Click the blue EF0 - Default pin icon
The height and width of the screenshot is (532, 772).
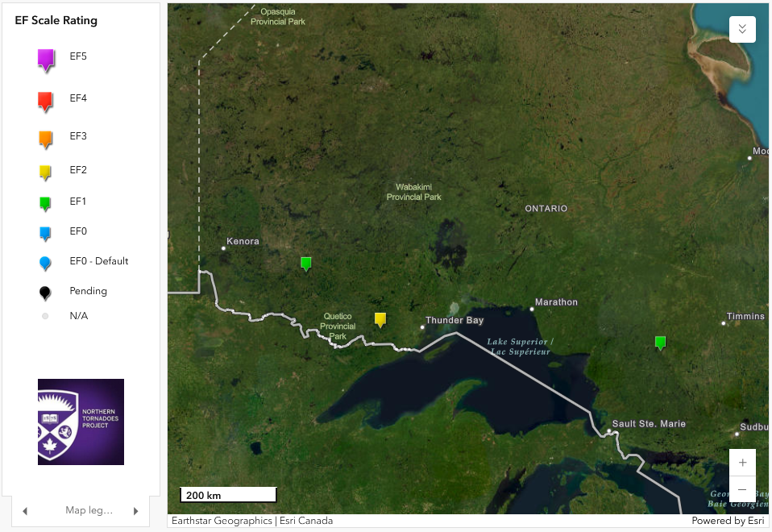point(45,263)
